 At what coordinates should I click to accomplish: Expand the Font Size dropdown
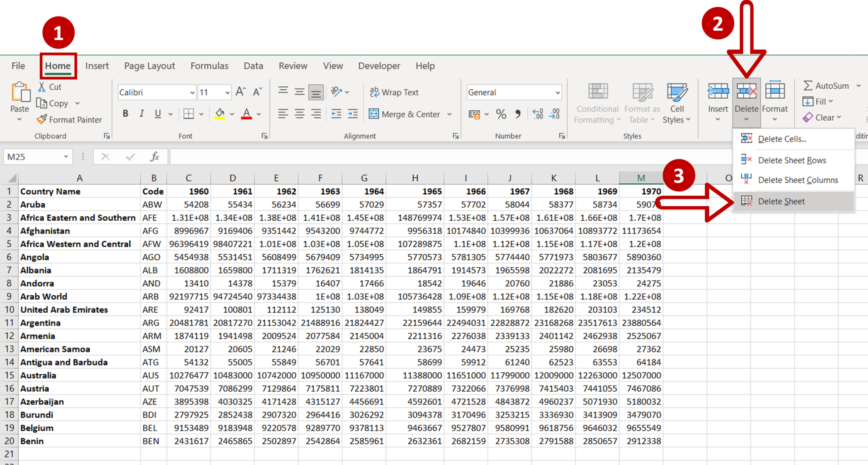[227, 92]
